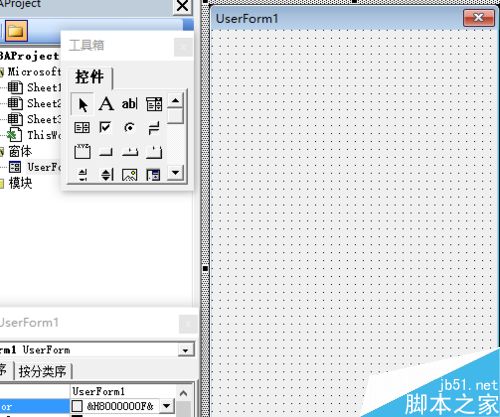Close the 工具箱 toolbox window
The width and height of the screenshot is (500, 417).
coord(183,47)
